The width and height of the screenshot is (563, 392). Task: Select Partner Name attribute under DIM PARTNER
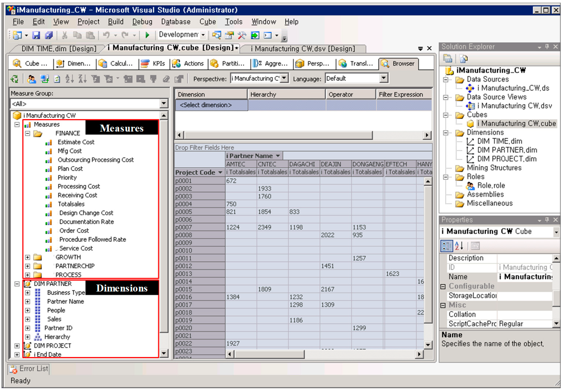[65, 301]
